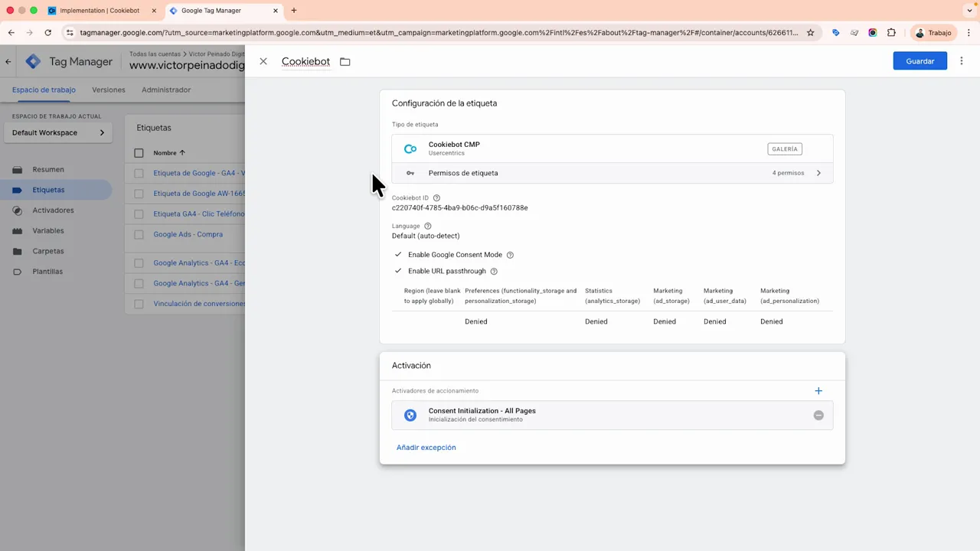Open Plantillas in the sidebar
Viewport: 980px width, 551px height.
(47, 272)
